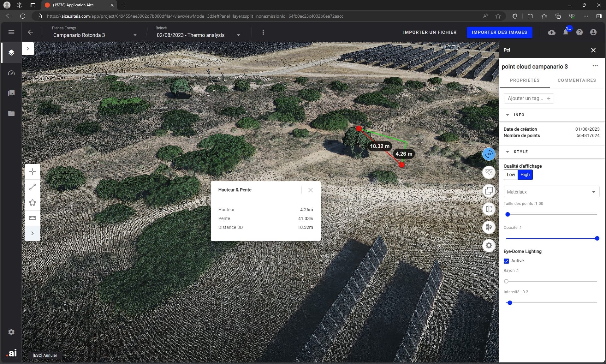Open the Matériaux dropdown
Viewport: 606px width, 364px height.
(551, 192)
